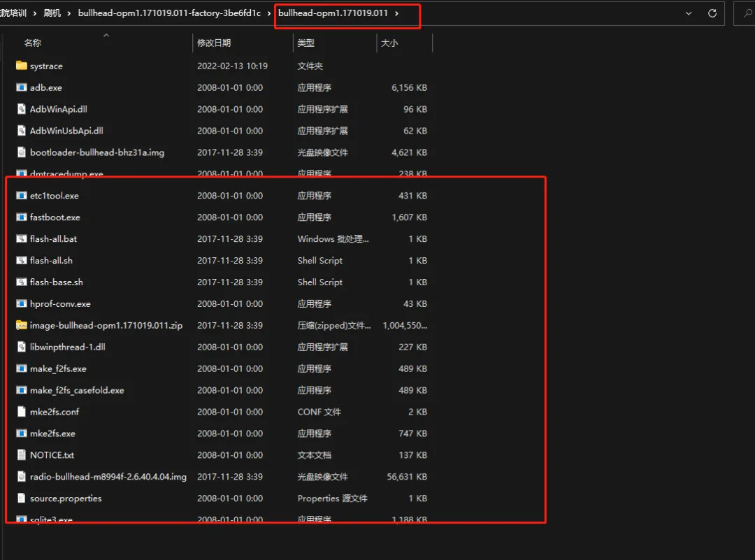Click the flash-all.bat batch file icon

21,239
